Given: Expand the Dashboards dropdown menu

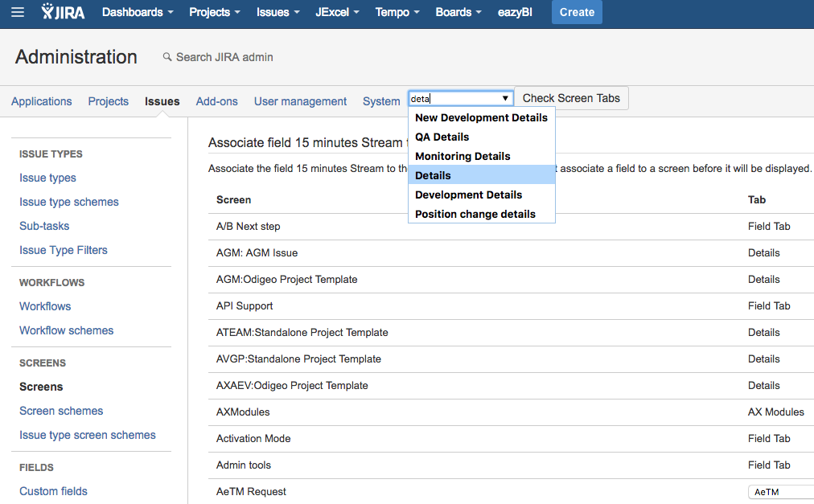Looking at the screenshot, I should [138, 12].
